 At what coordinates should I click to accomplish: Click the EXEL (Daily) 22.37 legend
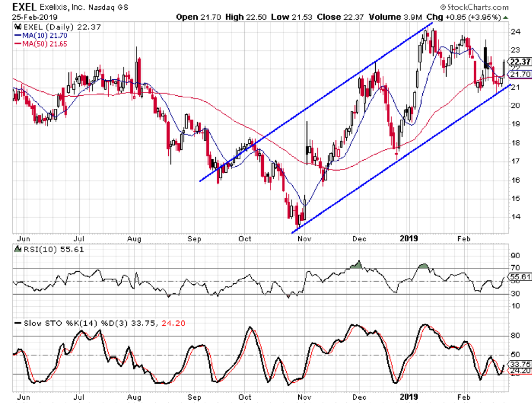(62, 27)
